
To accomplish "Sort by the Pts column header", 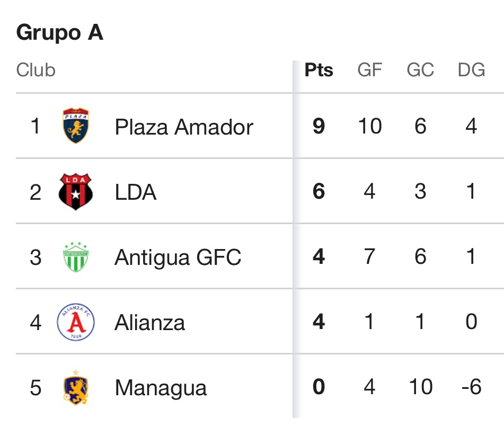I will click(319, 70).
